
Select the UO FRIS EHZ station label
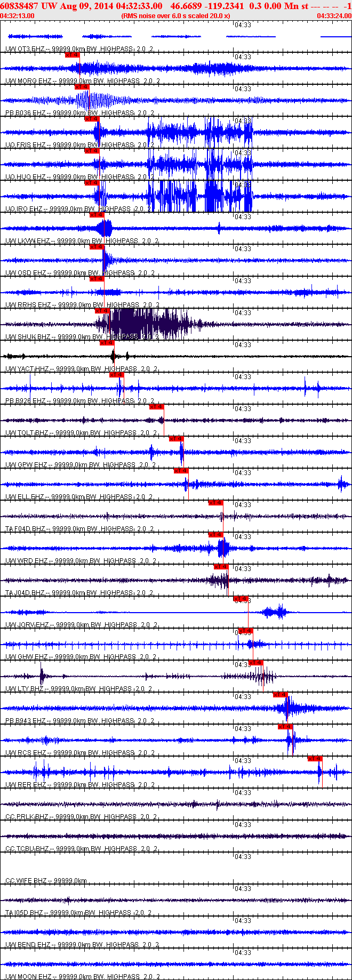pyautogui.click(x=26, y=144)
